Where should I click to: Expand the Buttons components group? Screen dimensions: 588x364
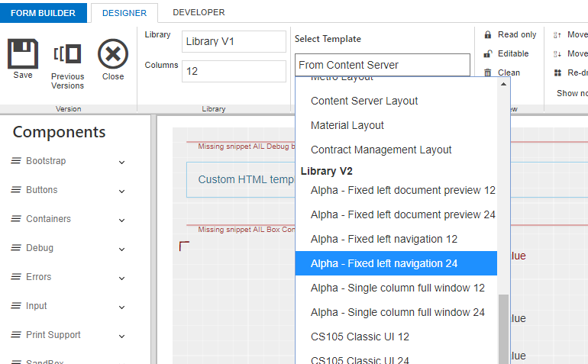coord(121,191)
